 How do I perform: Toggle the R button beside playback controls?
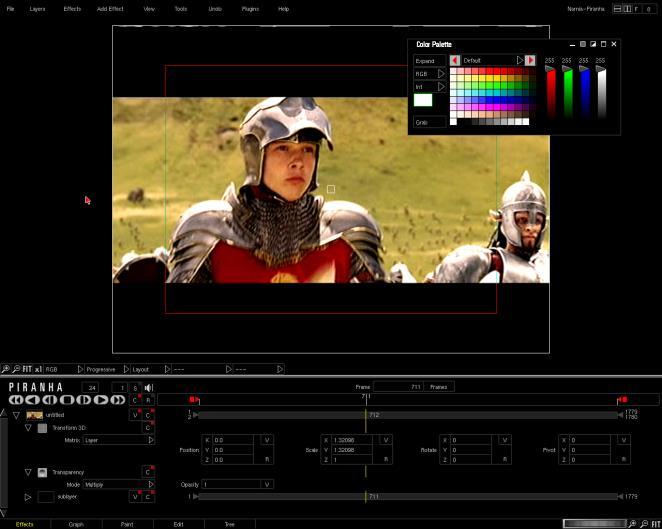pyautogui.click(x=148, y=400)
